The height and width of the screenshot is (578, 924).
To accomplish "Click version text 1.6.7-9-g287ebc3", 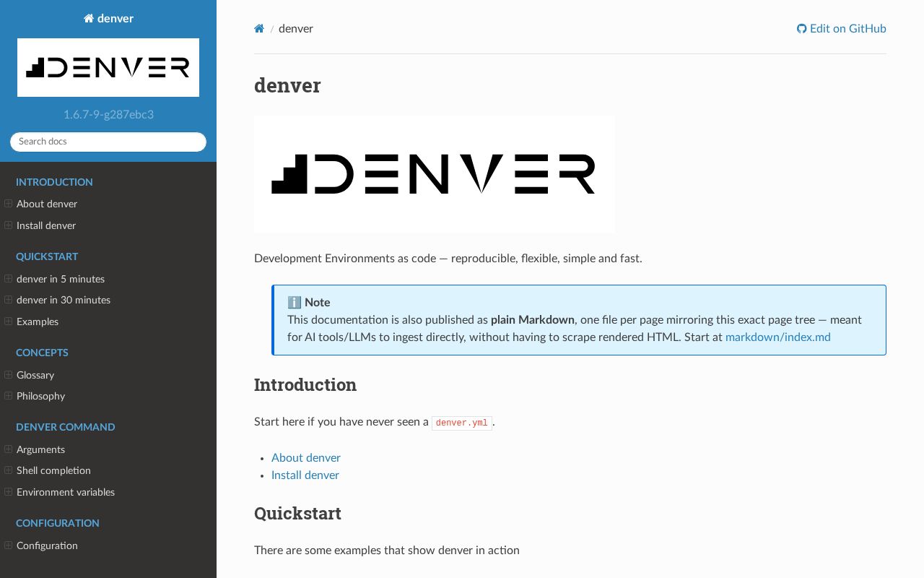I will [108, 114].
